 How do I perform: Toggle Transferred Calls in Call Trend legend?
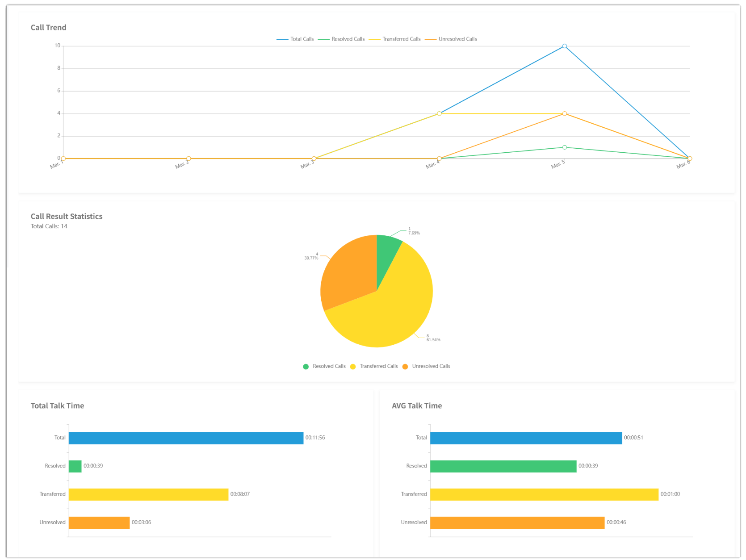(395, 39)
